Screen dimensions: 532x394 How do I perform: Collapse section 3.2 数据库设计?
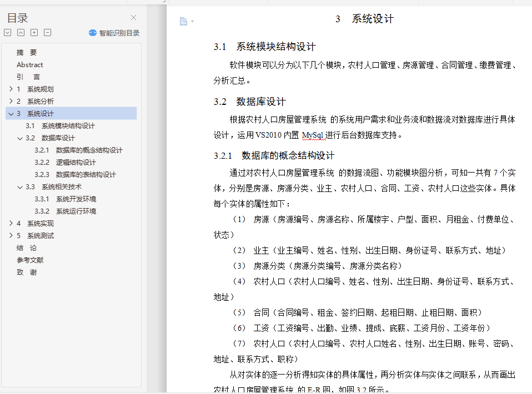point(20,138)
